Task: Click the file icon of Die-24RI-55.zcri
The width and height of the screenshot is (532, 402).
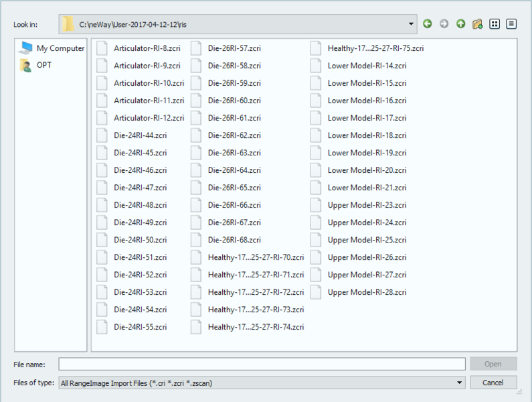Action: click(102, 327)
